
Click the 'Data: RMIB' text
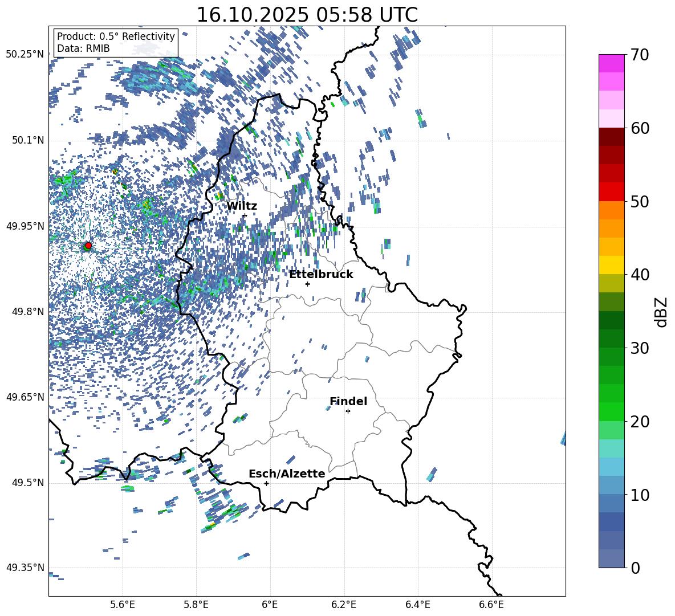[x=83, y=48]
